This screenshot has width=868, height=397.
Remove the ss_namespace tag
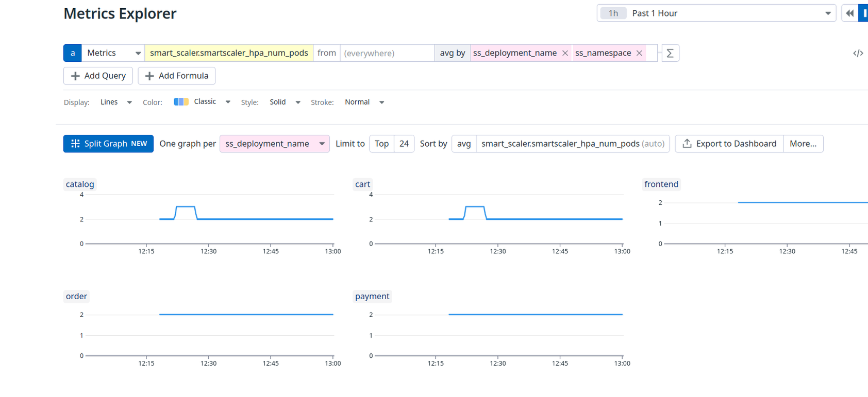coord(640,53)
